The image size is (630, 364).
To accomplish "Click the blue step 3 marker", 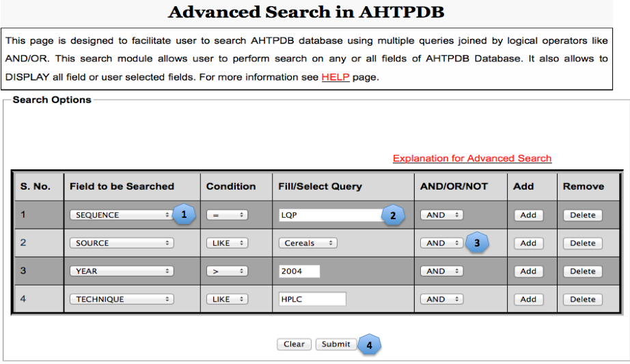I will 478,242.
